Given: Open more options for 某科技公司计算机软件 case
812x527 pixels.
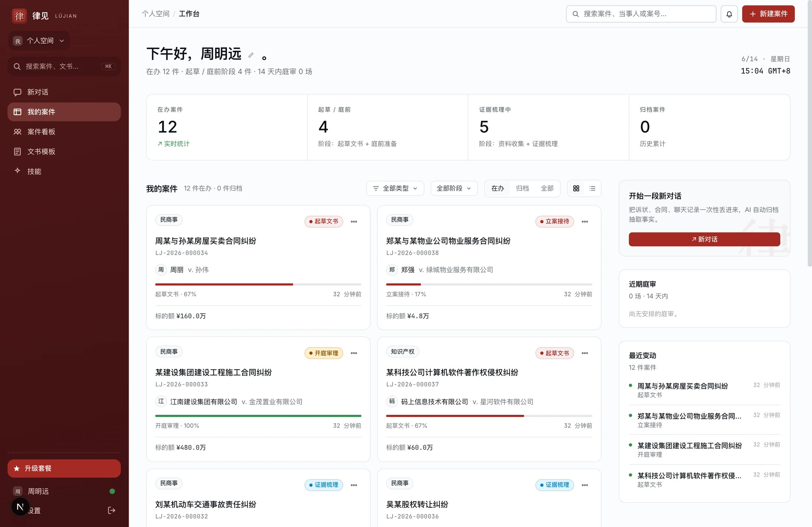Looking at the screenshot, I should pyautogui.click(x=585, y=353).
